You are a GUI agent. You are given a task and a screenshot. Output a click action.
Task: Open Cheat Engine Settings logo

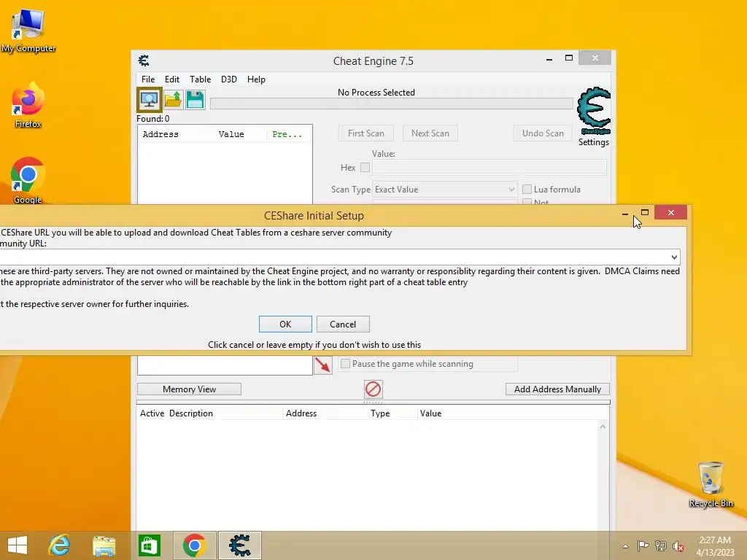594,111
